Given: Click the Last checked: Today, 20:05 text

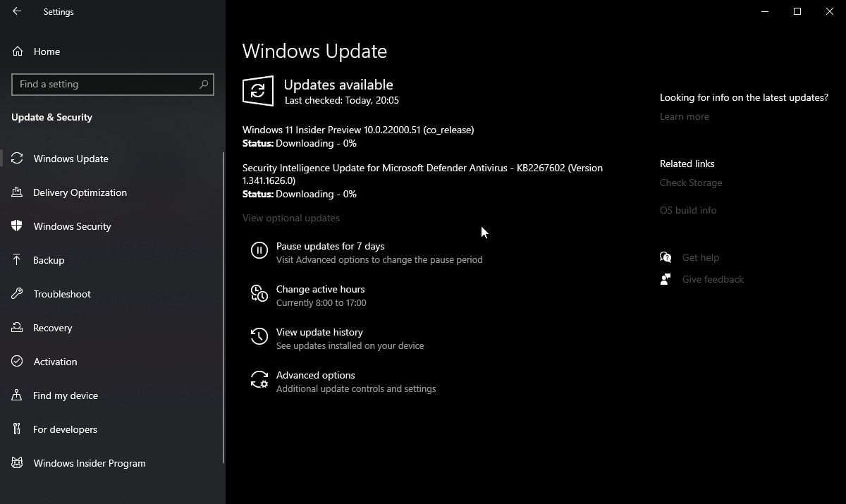Looking at the screenshot, I should (342, 101).
